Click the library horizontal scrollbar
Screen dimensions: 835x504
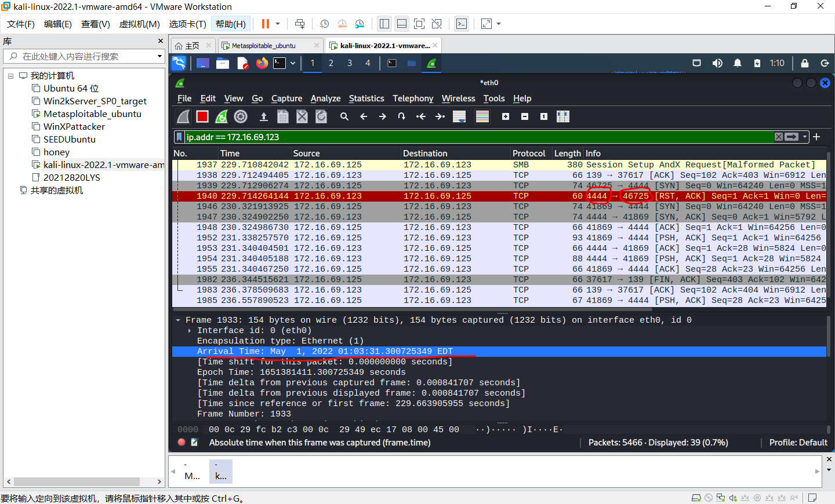(77, 482)
